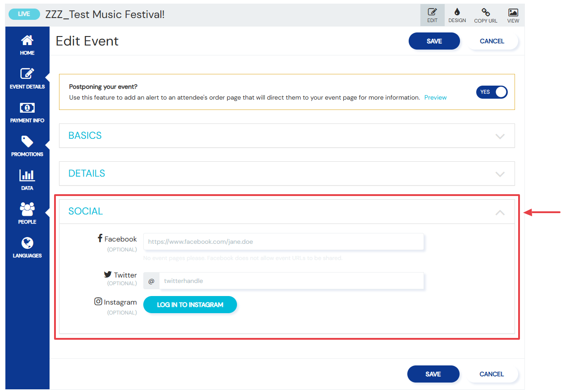View the Data chart icon
The width and height of the screenshot is (565, 392).
point(27,175)
